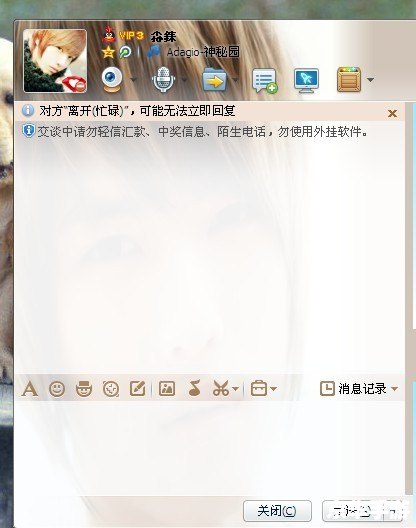
Task: Dismiss the away status notification bar
Action: [x=392, y=113]
